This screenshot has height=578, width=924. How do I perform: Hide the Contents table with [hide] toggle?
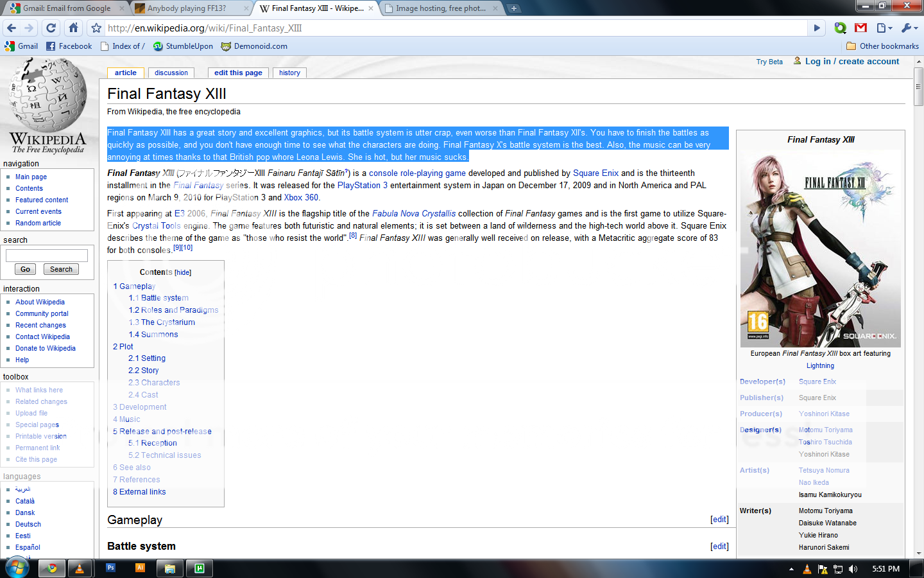coord(183,272)
